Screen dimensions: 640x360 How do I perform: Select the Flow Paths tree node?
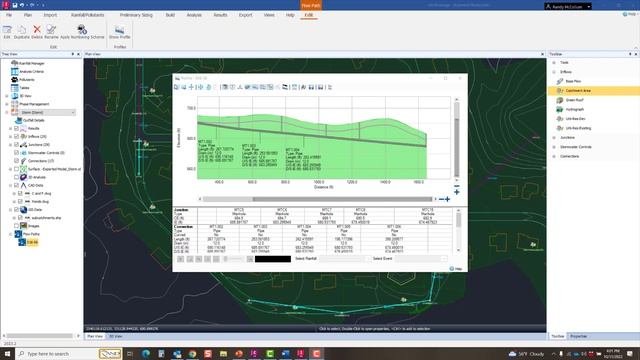[27, 234]
